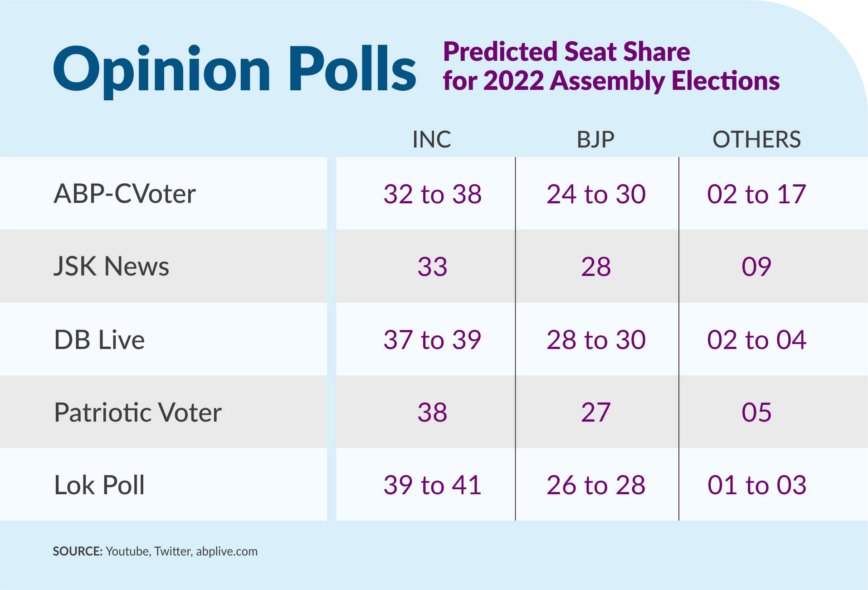868x590 pixels.
Task: Select the JSK News row label
Action: 112,266
